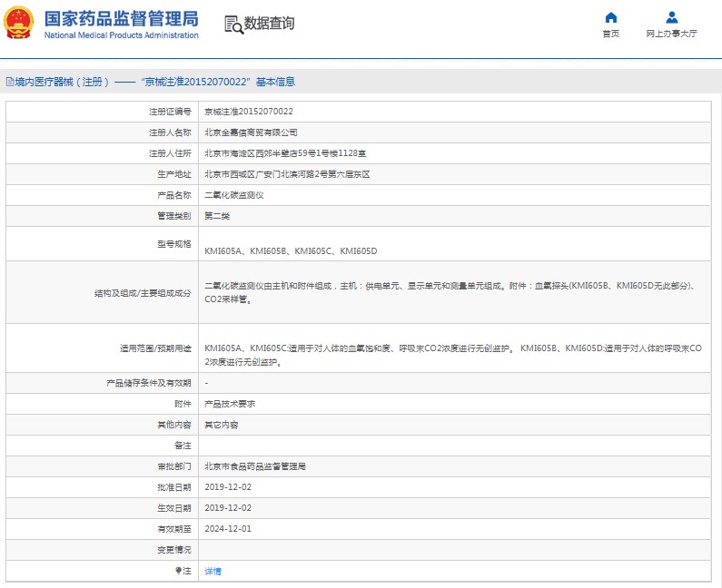
Task: Click the 第二类 management category value
Action: [x=216, y=216]
